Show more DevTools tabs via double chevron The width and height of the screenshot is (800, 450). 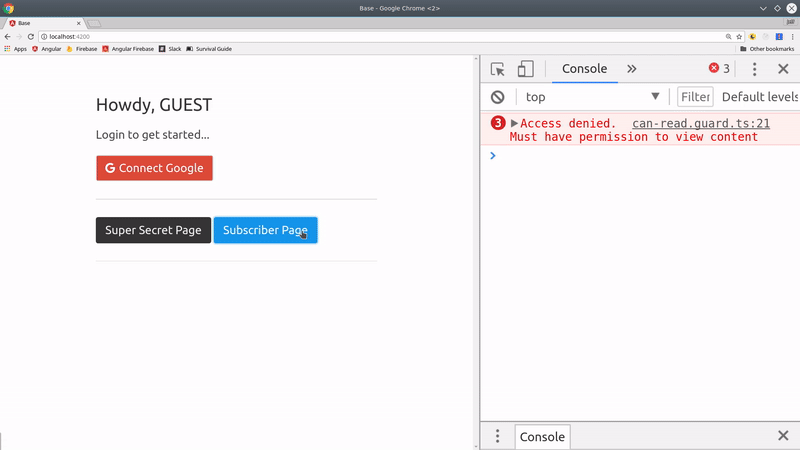(x=631, y=69)
